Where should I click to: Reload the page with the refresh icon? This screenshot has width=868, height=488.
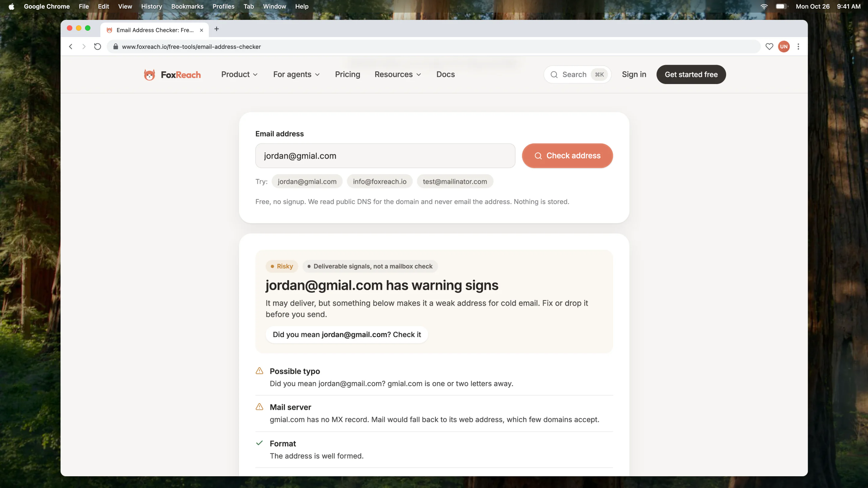(x=97, y=46)
